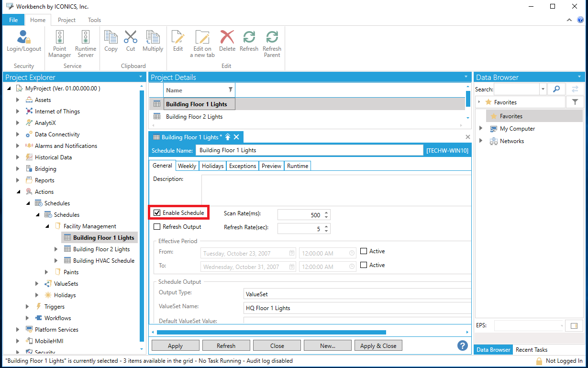Enable the Refresh Output checkbox
Viewport: 588px width, 368px height.
pyautogui.click(x=157, y=227)
